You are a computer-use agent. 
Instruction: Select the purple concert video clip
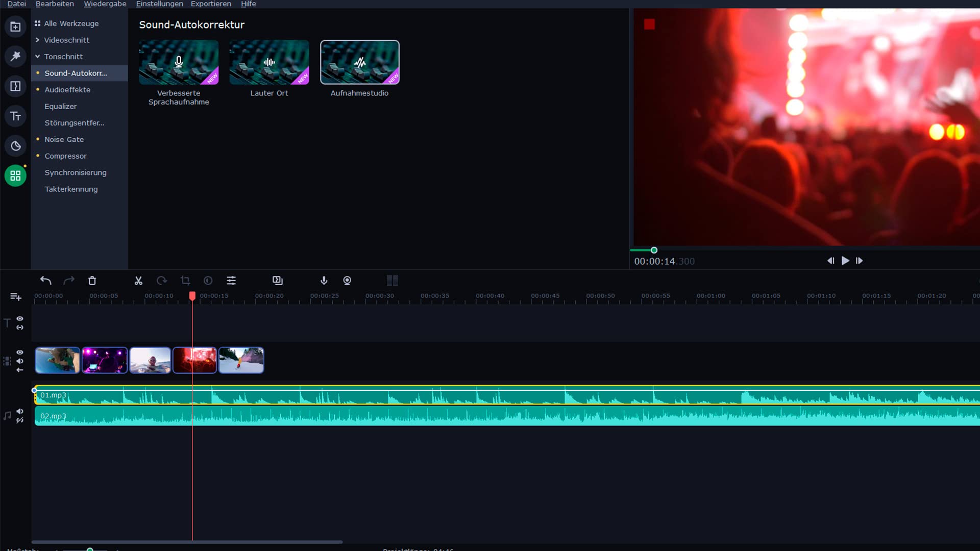click(x=105, y=360)
